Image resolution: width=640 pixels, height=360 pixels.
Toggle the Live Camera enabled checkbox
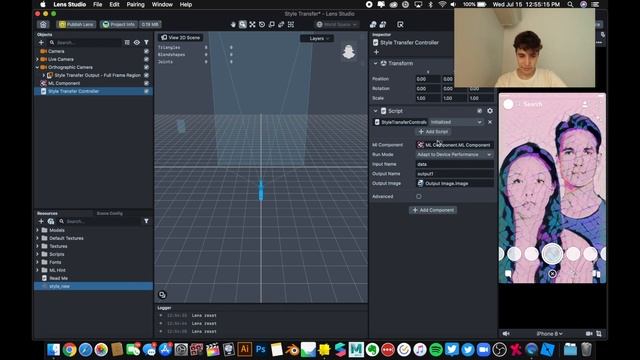146,59
